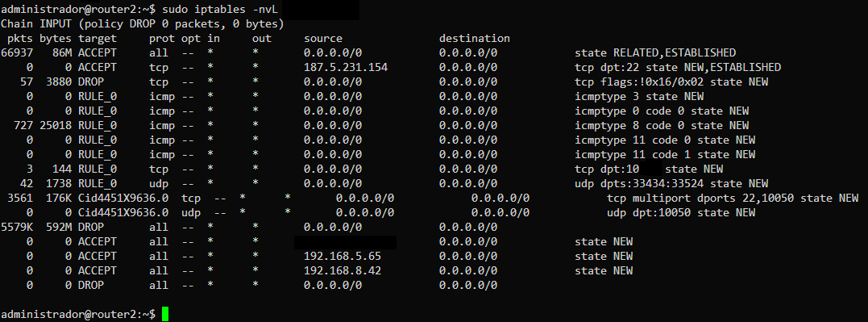
Task: Click RULE_0 target in the udp row
Action: coord(98,183)
